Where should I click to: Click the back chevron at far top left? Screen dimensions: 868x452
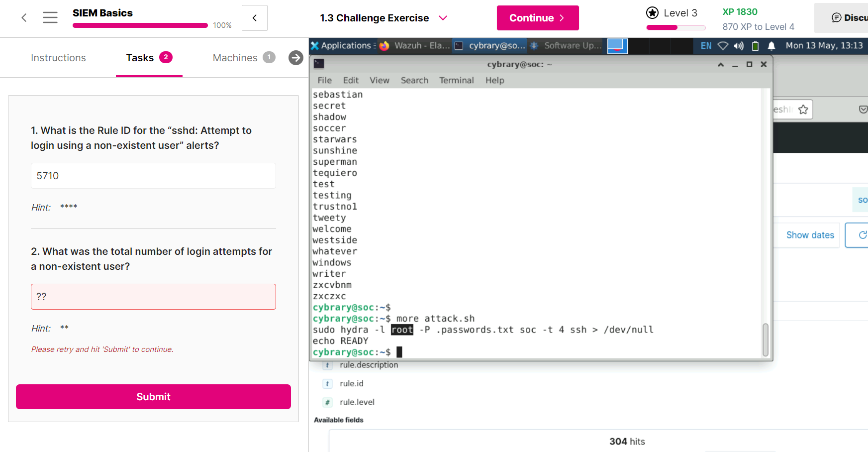[x=24, y=18]
